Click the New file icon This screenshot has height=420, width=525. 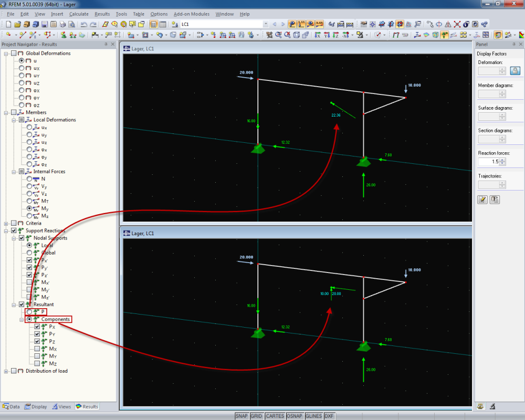tap(8, 24)
